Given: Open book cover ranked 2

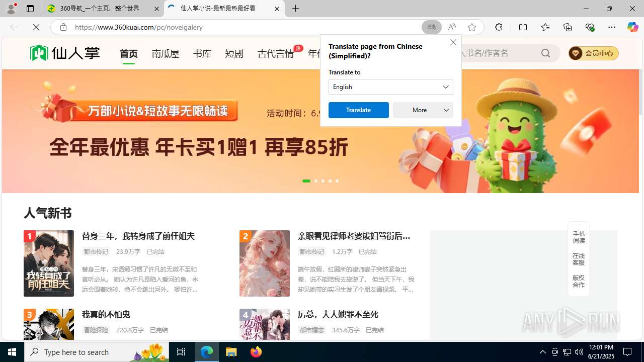Looking at the screenshot, I should 265,263.
